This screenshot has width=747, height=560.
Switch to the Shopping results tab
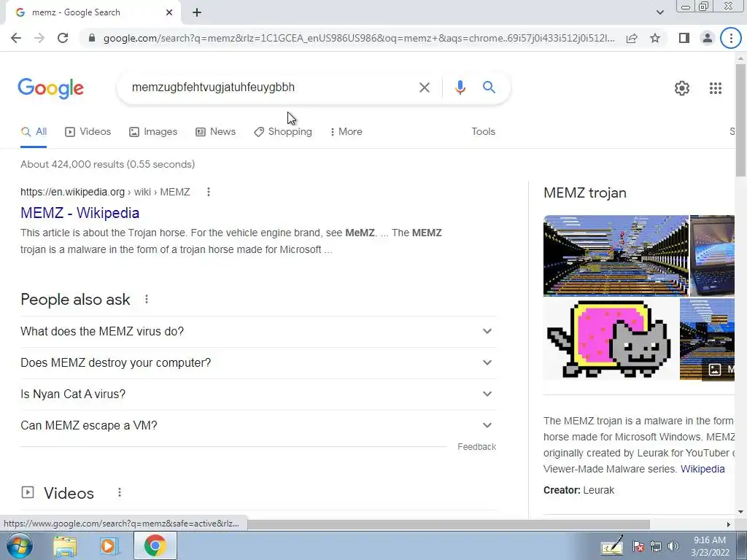point(283,132)
